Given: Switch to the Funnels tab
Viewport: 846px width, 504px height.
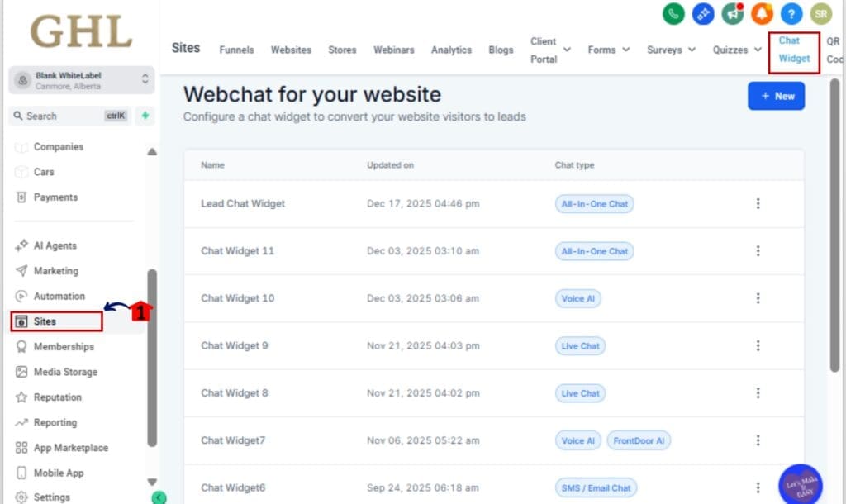Looking at the screenshot, I should tap(236, 50).
